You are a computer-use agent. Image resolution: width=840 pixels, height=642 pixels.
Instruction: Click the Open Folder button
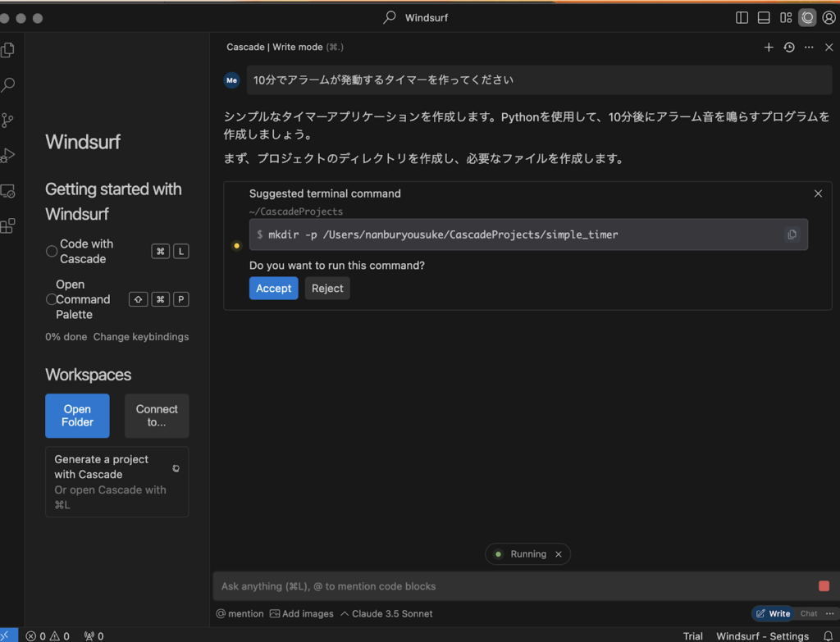[x=77, y=416]
